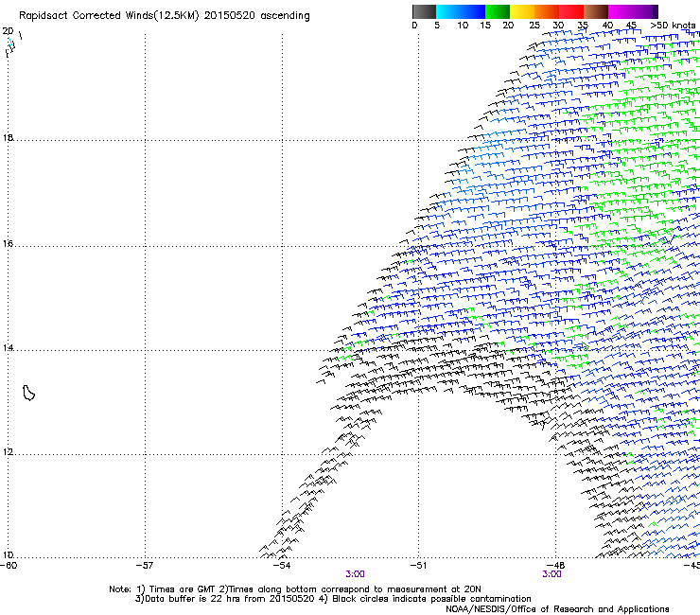Click the red 30-35 knots legend segment

tap(571, 11)
